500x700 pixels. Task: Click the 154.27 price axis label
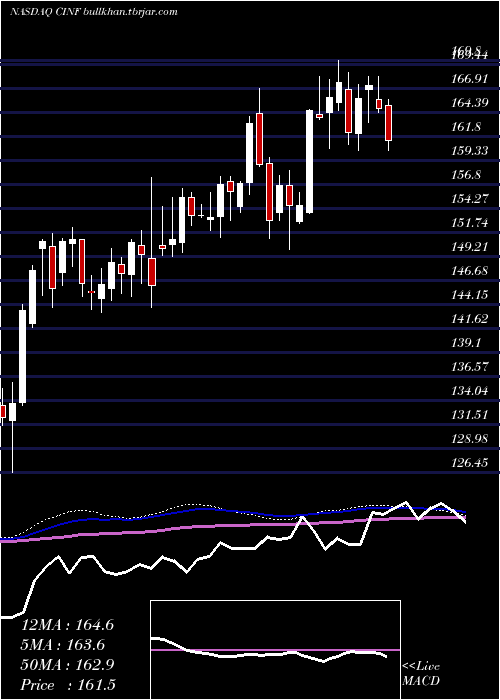[470, 199]
